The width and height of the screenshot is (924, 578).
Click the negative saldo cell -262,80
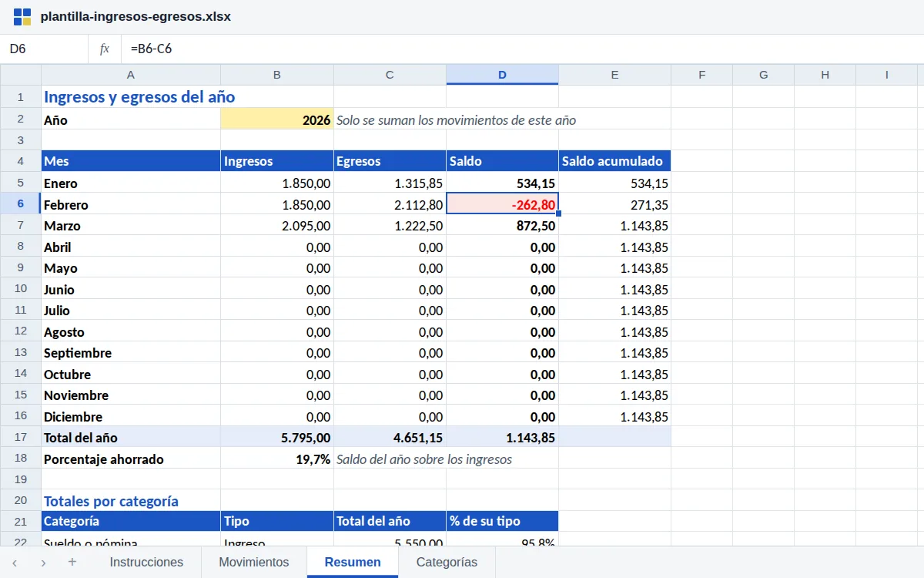click(x=502, y=204)
